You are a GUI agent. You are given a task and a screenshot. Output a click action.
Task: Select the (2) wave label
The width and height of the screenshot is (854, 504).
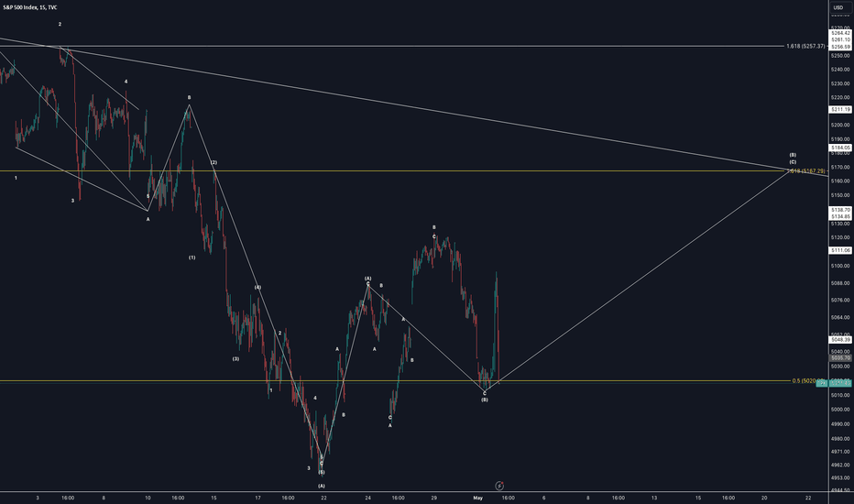coord(214,162)
